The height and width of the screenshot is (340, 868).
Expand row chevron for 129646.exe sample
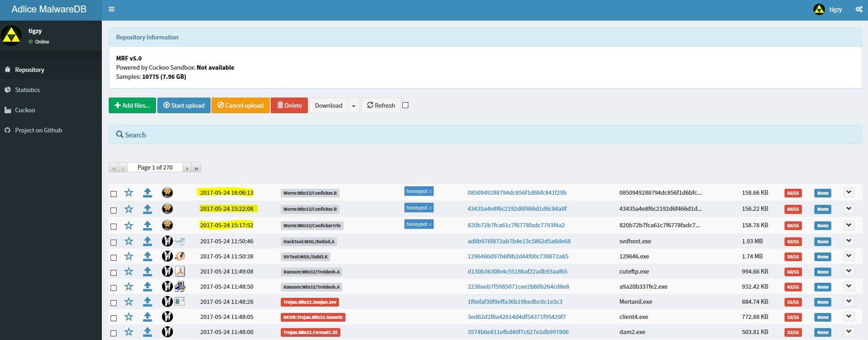coord(848,256)
